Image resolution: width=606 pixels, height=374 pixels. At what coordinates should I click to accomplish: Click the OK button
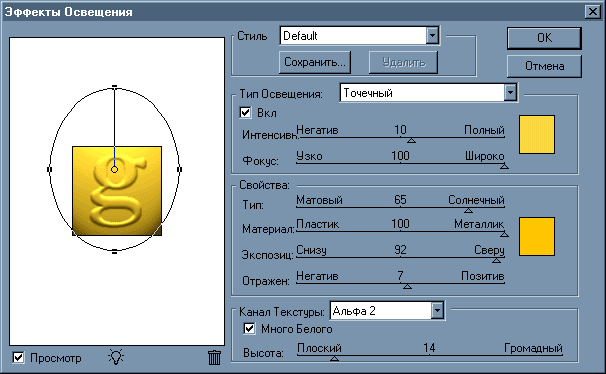(544, 38)
